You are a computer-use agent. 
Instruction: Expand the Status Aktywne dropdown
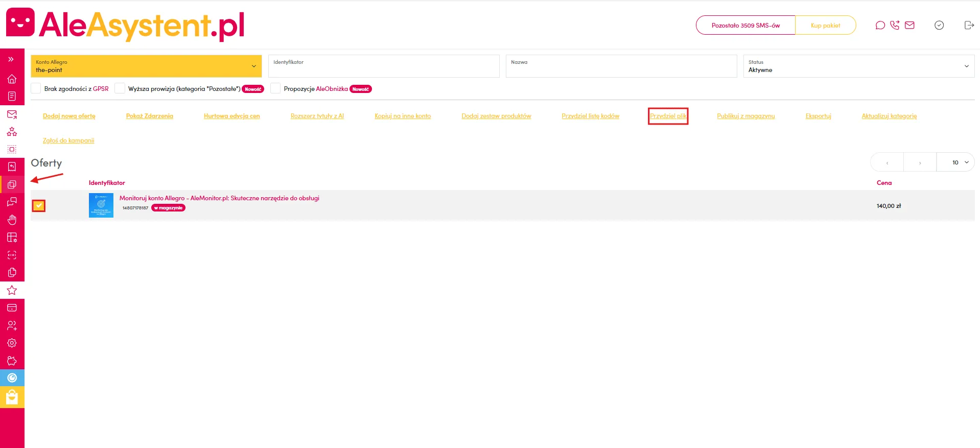click(858, 66)
